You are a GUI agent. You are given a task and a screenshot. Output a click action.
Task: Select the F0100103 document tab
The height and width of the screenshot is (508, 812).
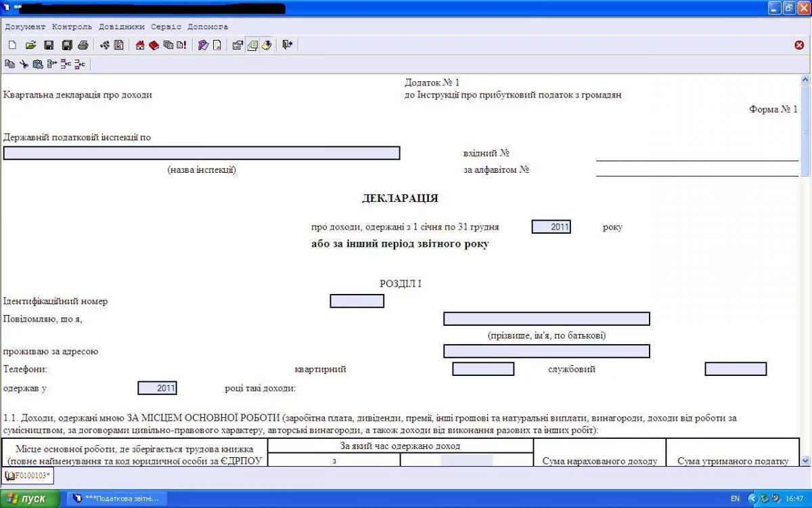(28, 475)
